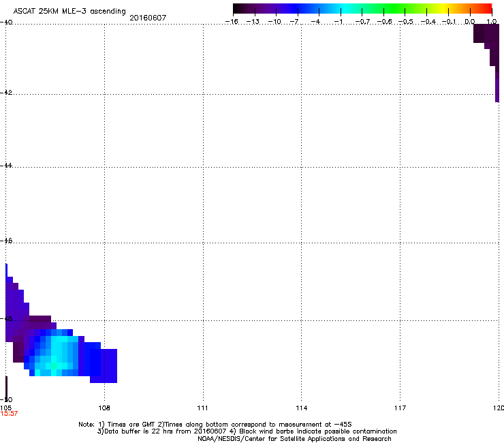Click the "ASCAT 25KM MLE-3 ascending" title
The height and width of the screenshot is (443, 504).
pyautogui.click(x=69, y=12)
